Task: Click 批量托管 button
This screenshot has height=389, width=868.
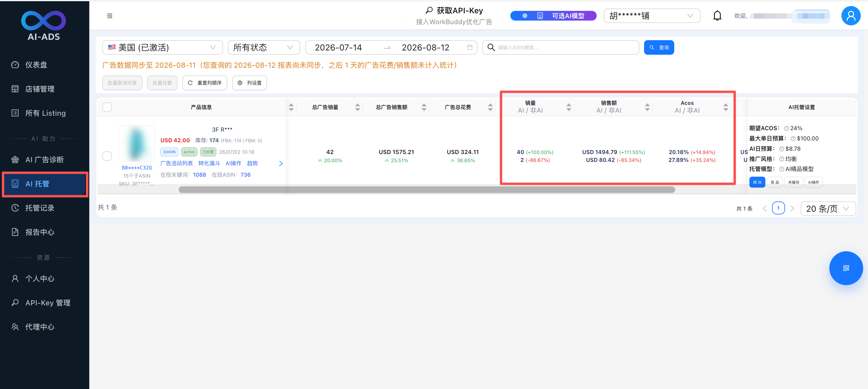Action: (x=162, y=83)
